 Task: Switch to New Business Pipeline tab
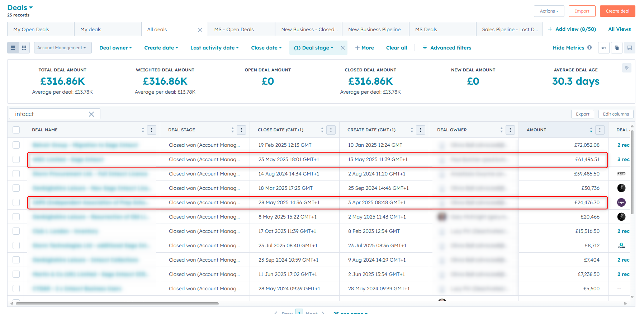tap(375, 29)
